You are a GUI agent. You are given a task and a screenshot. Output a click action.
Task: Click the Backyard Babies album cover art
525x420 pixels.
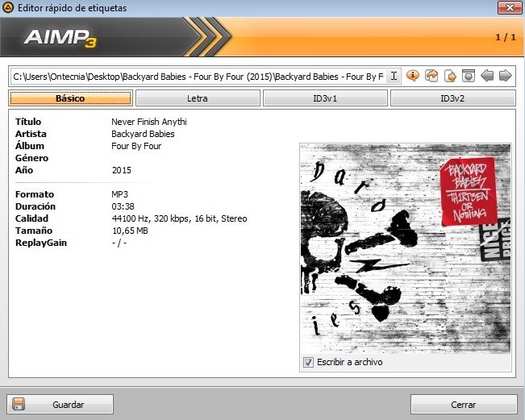[406, 248]
